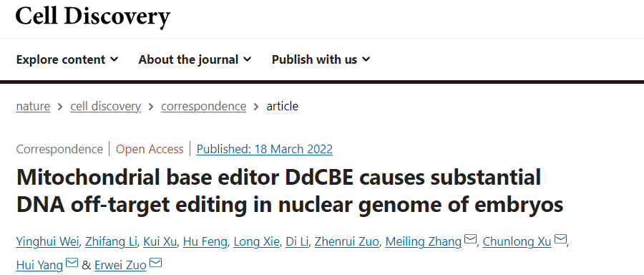
Task: Expand the Publish with us menu
Action: click(x=321, y=59)
